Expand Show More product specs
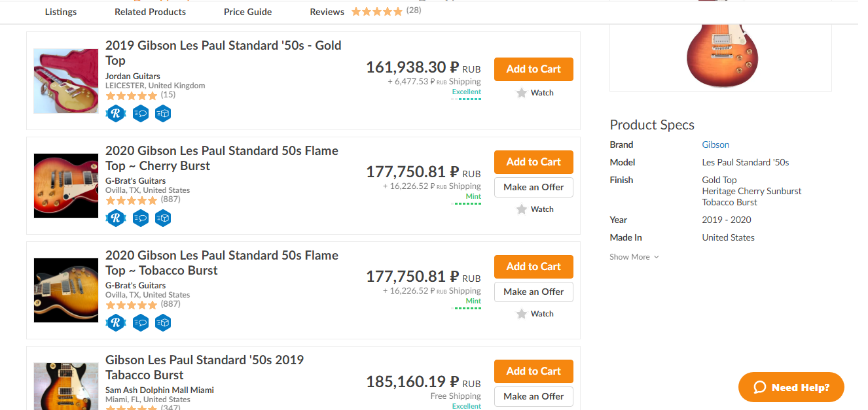 (x=634, y=257)
